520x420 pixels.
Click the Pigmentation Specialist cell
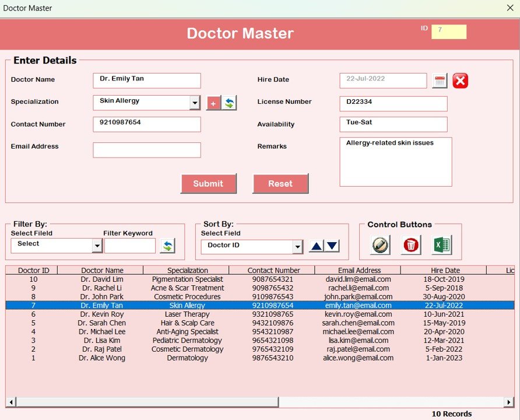[x=187, y=279]
